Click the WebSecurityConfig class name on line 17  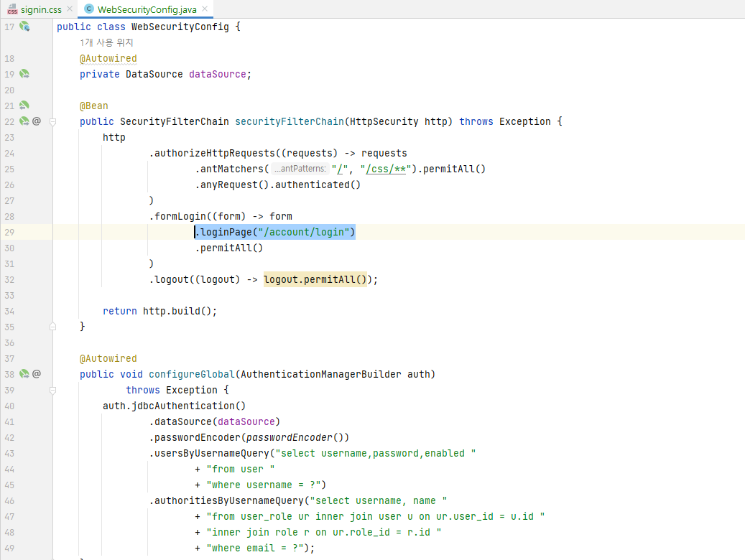pyautogui.click(x=180, y=27)
